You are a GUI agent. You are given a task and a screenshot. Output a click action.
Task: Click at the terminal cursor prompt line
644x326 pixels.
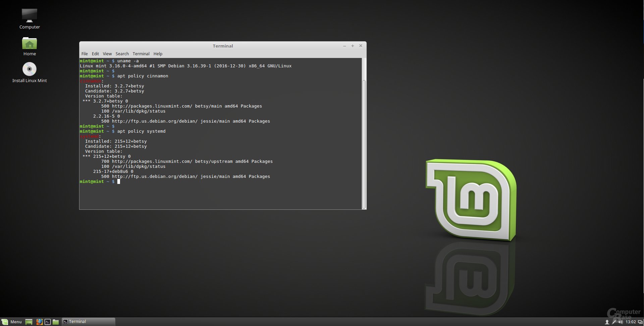click(x=100, y=181)
